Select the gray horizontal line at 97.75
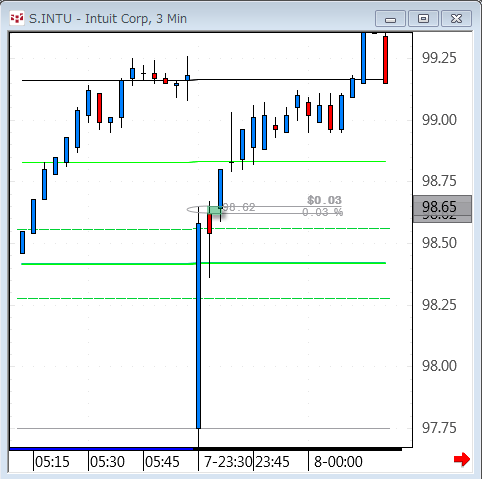Viewport: 482px width, 479px height. 203,428
